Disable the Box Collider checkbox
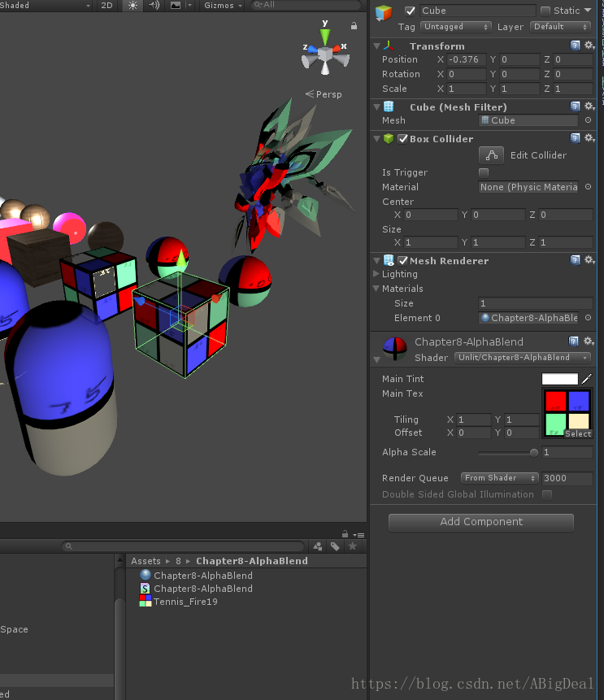The width and height of the screenshot is (604, 700). [x=402, y=139]
